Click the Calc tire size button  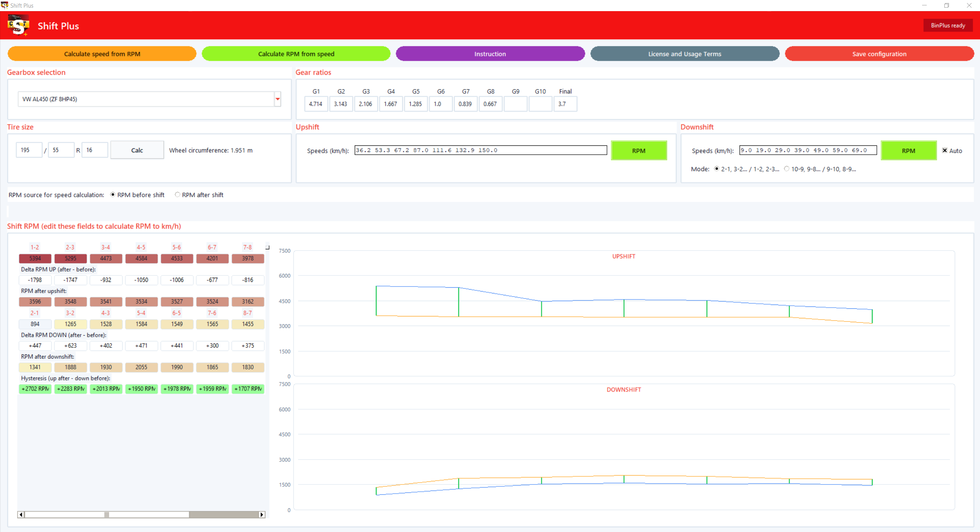(137, 150)
